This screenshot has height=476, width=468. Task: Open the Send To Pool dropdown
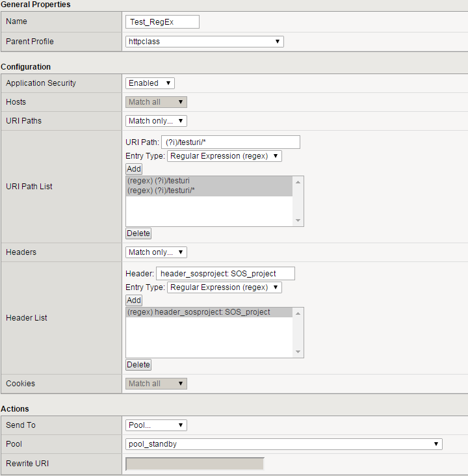[156, 425]
